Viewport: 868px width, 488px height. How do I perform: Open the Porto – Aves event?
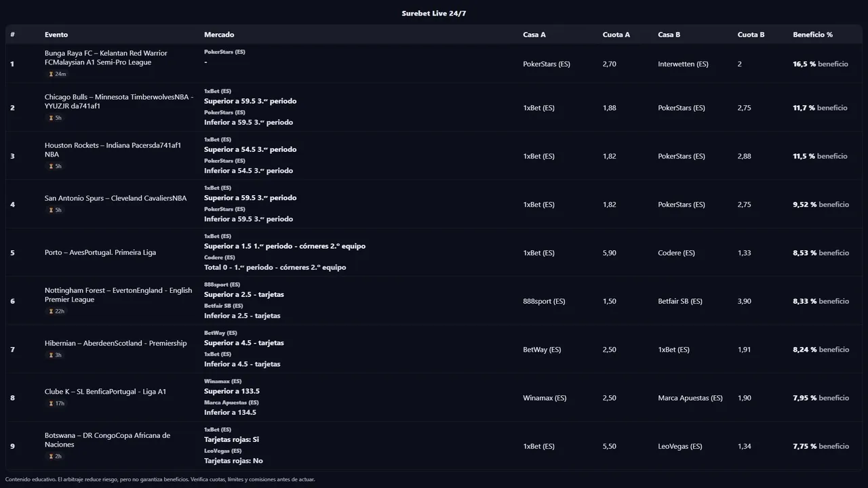(x=100, y=253)
